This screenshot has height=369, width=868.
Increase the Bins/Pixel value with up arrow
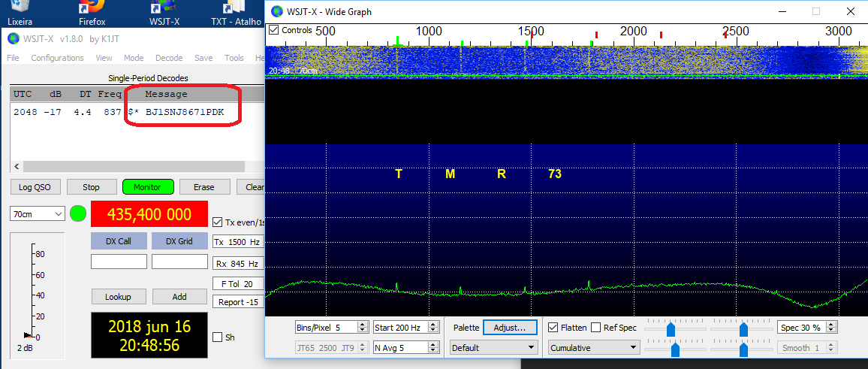pos(363,325)
